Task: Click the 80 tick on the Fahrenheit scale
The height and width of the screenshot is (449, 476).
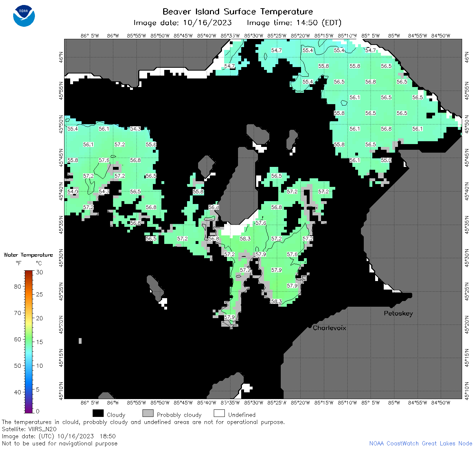Action: tap(17, 286)
